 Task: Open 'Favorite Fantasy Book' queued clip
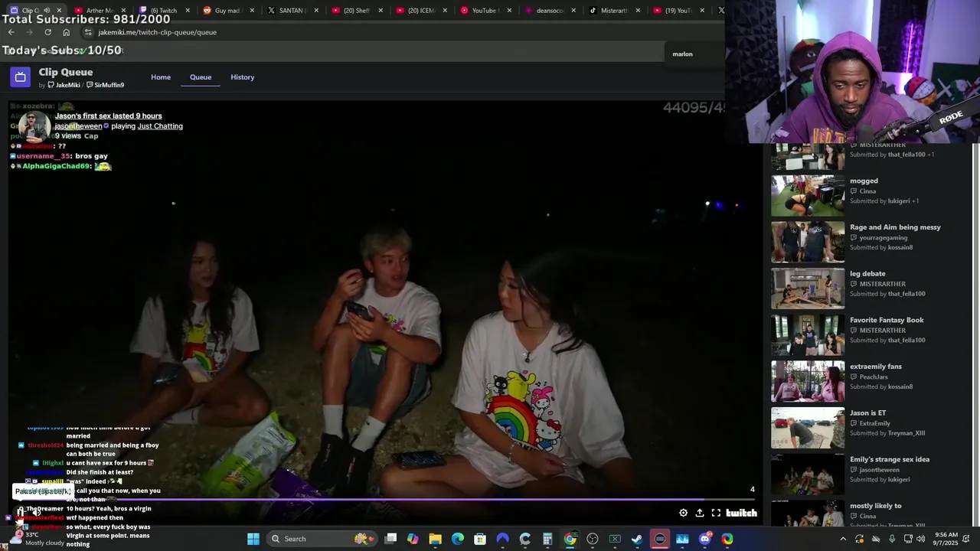pos(887,320)
